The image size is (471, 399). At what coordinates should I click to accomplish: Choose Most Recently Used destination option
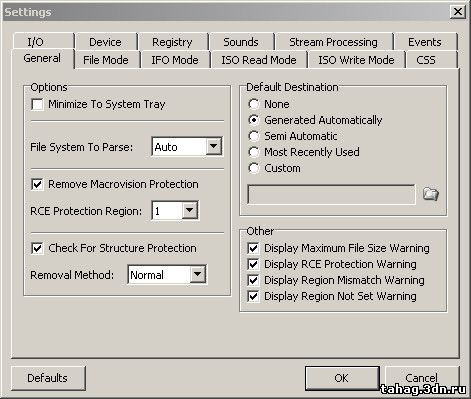254,152
